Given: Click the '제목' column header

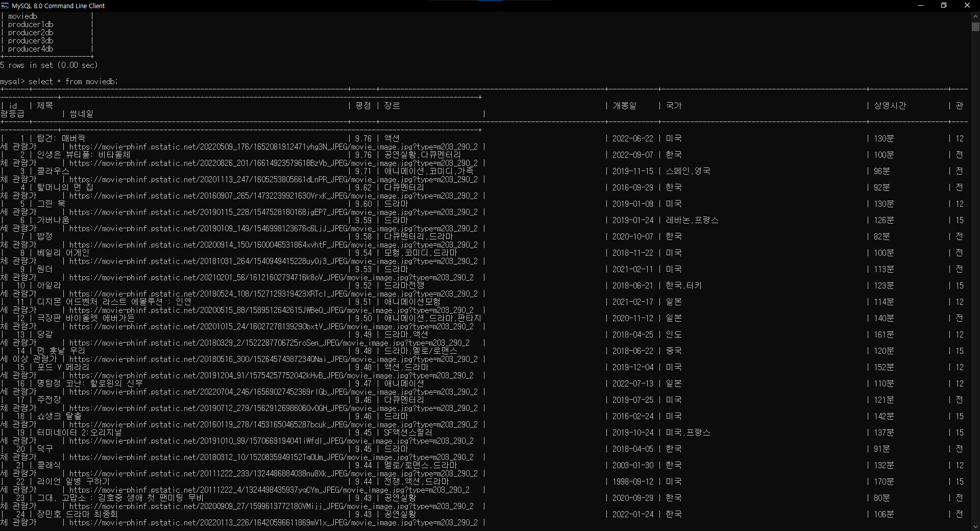Looking at the screenshot, I should point(45,106).
